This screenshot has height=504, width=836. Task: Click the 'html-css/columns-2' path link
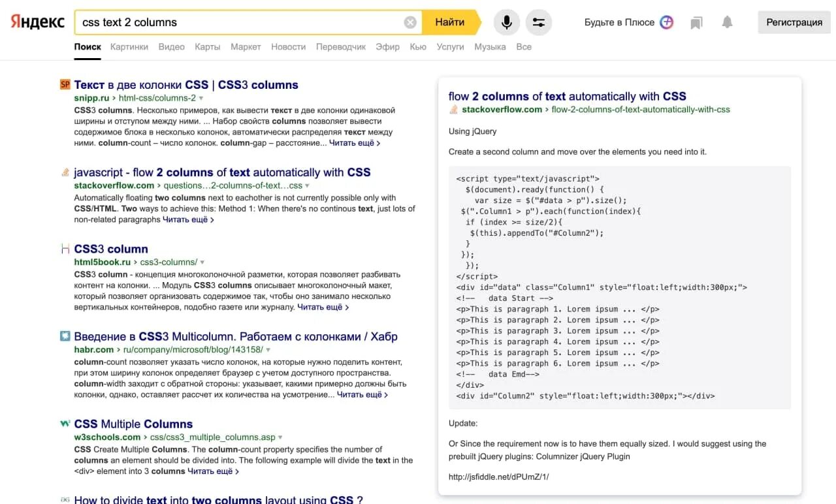click(x=157, y=99)
